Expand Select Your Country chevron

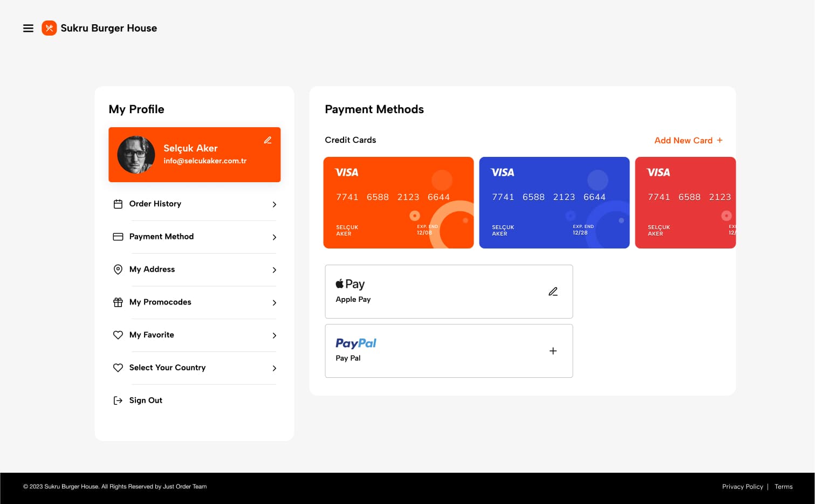(275, 368)
